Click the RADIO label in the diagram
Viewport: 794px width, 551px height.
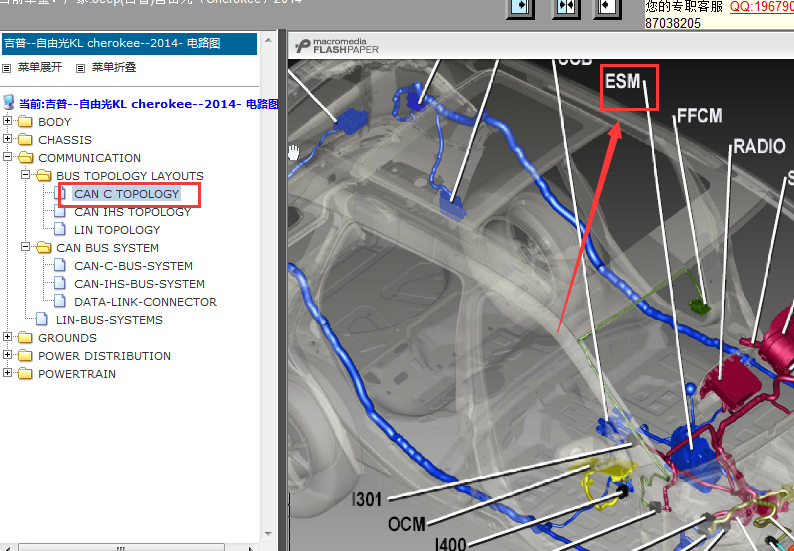click(759, 146)
